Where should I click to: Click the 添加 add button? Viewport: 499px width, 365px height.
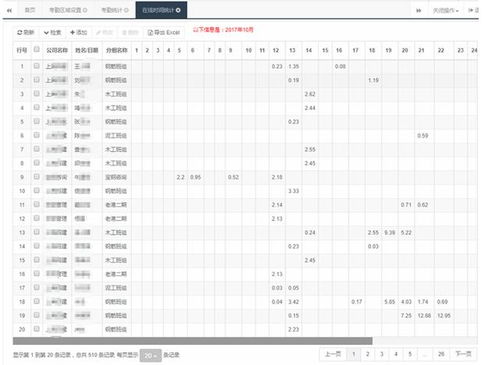click(x=79, y=32)
